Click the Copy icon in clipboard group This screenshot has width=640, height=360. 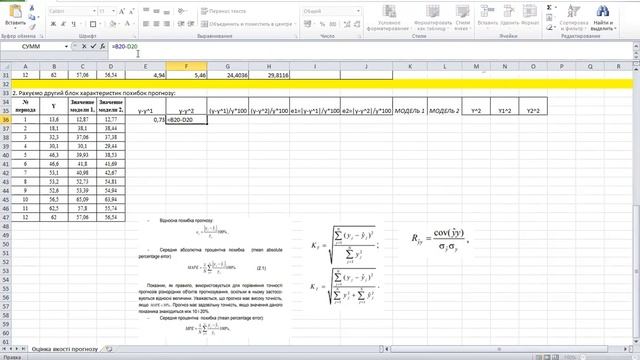click(x=32, y=17)
